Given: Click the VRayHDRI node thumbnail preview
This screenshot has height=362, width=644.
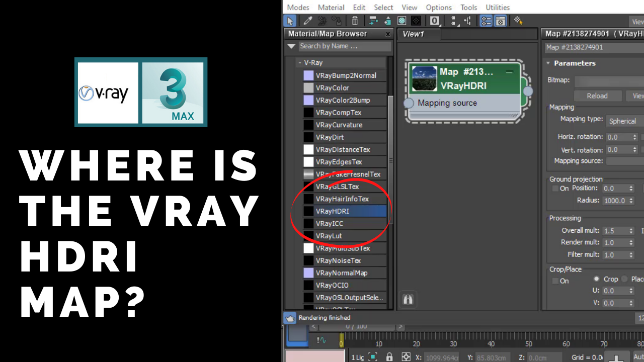Looking at the screenshot, I should (x=424, y=78).
